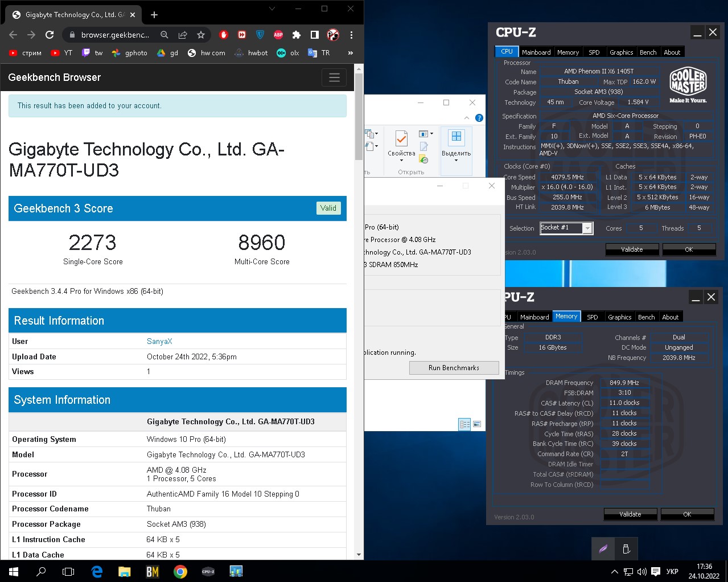Switch to SPD tab in upper CPU-Z

click(x=594, y=52)
